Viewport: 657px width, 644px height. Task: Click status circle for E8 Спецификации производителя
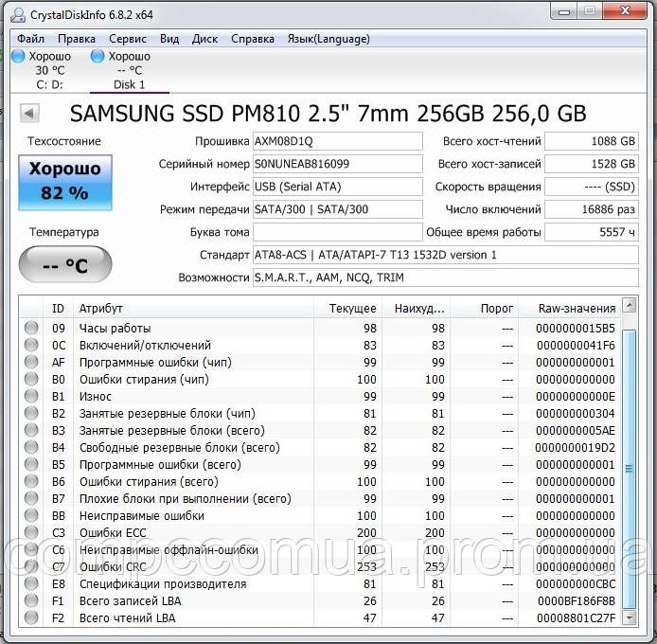(31, 583)
